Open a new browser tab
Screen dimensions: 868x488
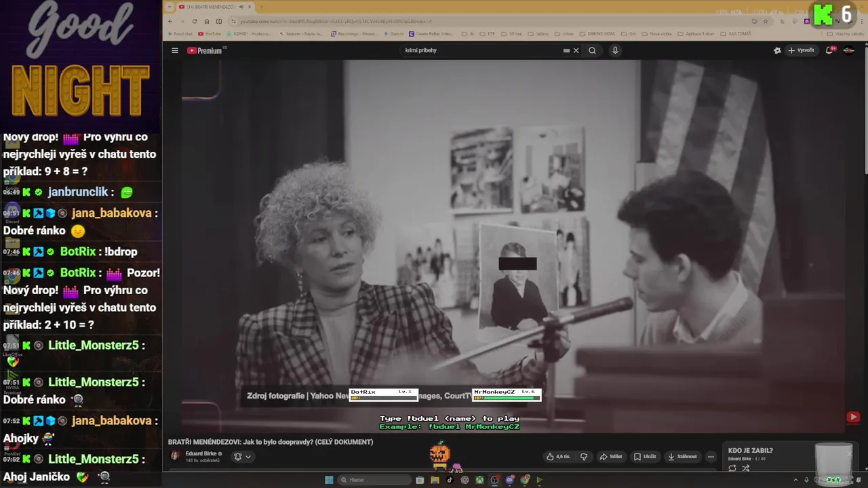pyautogui.click(x=262, y=7)
